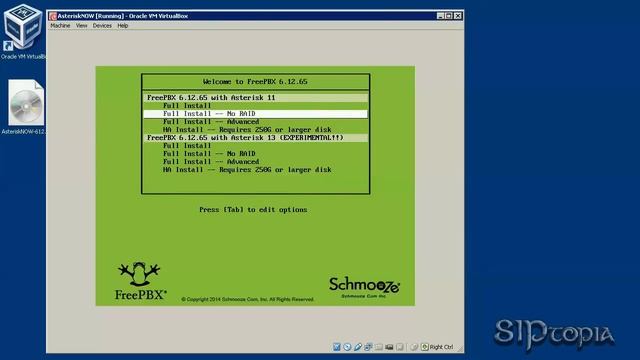Viewport: 640px width, 360px height.
Task: Click the window resize grip corner
Action: tap(460, 348)
